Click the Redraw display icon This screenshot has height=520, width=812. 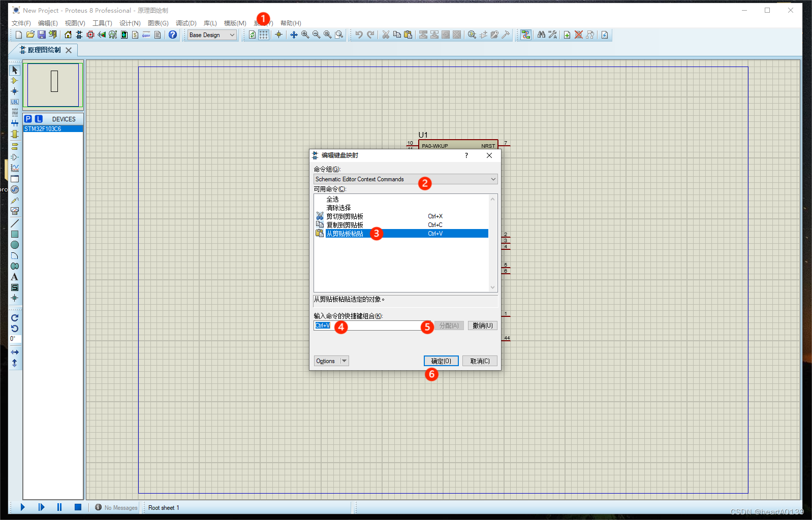click(x=253, y=35)
